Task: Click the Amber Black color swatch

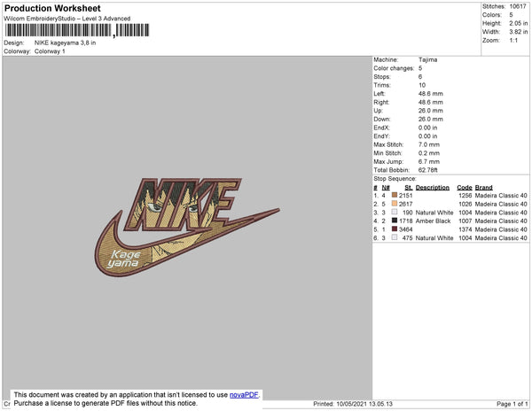Action: (x=395, y=221)
